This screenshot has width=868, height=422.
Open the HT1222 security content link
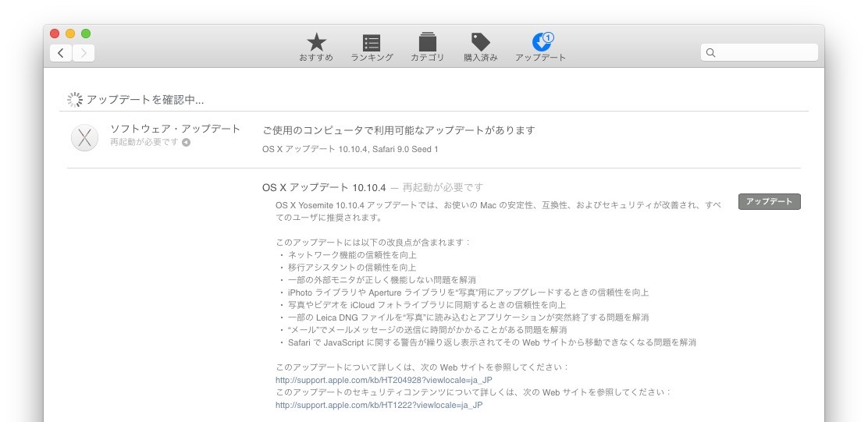pyautogui.click(x=379, y=405)
